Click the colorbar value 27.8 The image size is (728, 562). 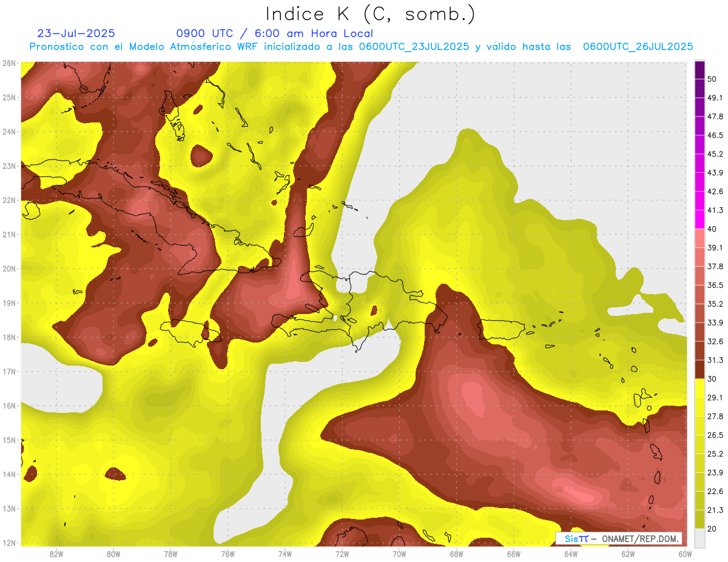tap(715, 416)
